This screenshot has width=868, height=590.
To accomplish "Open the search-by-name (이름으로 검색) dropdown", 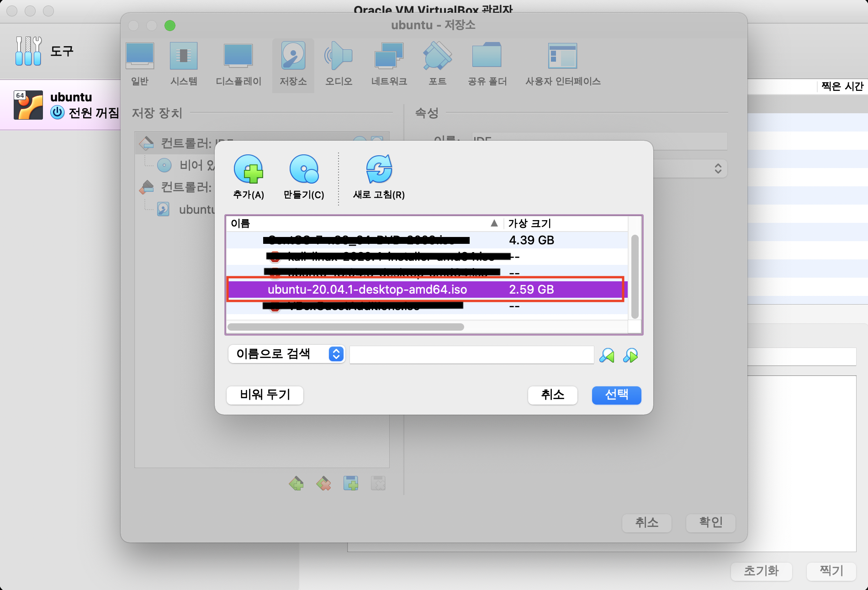I will (x=286, y=354).
